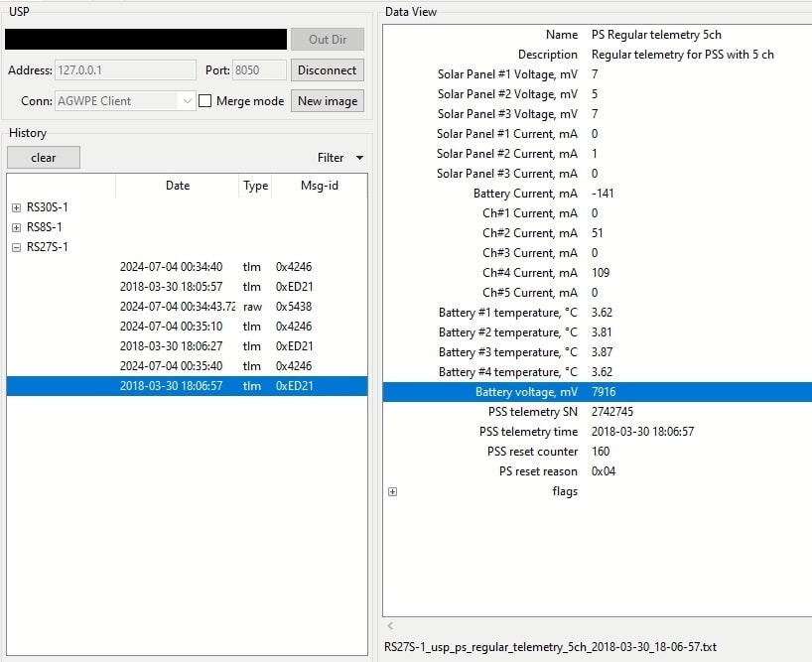Viewport: 812px width, 662px height.
Task: Select the 2024-07-04 00:34:40 tlm entry
Action: click(x=187, y=267)
